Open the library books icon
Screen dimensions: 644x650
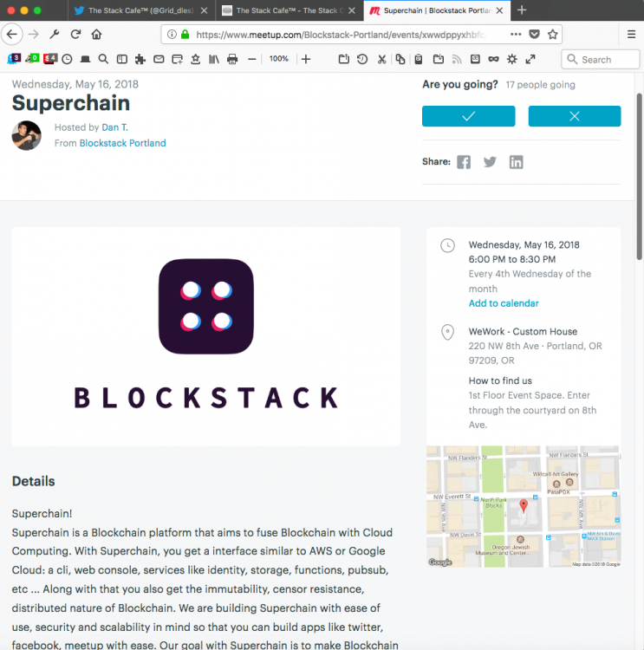tap(214, 59)
